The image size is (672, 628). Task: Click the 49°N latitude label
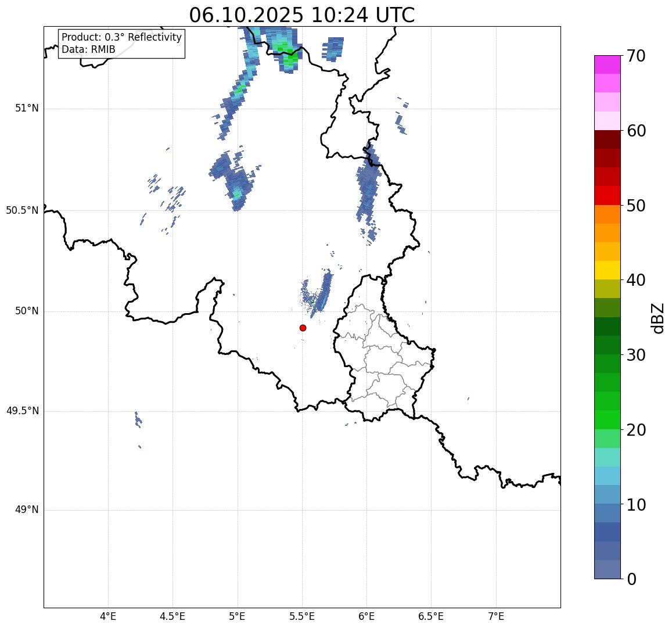pyautogui.click(x=27, y=510)
